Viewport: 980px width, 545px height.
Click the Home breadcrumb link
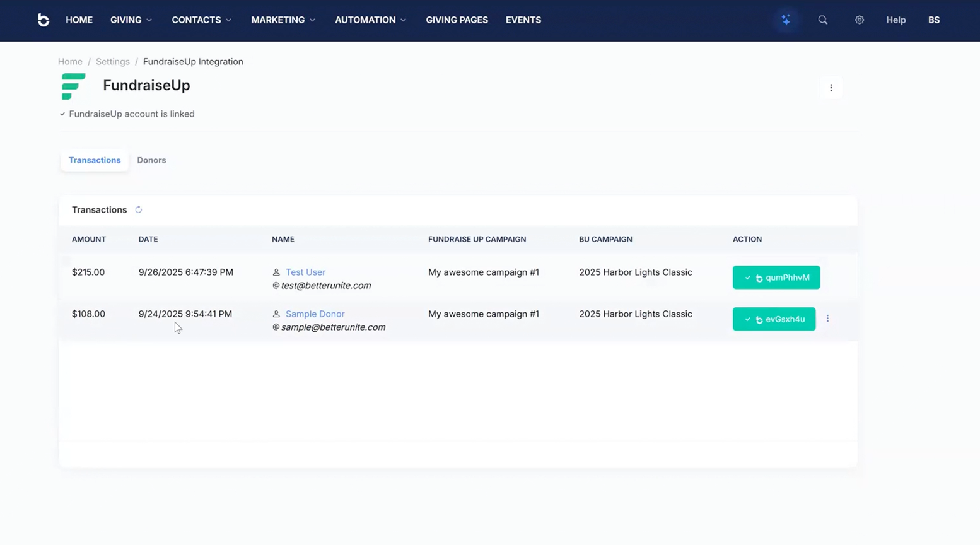70,62
